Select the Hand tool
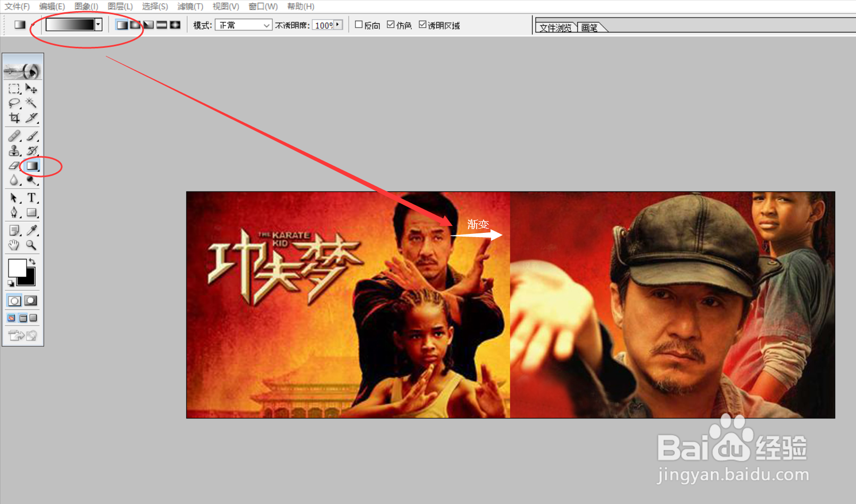 tap(14, 245)
